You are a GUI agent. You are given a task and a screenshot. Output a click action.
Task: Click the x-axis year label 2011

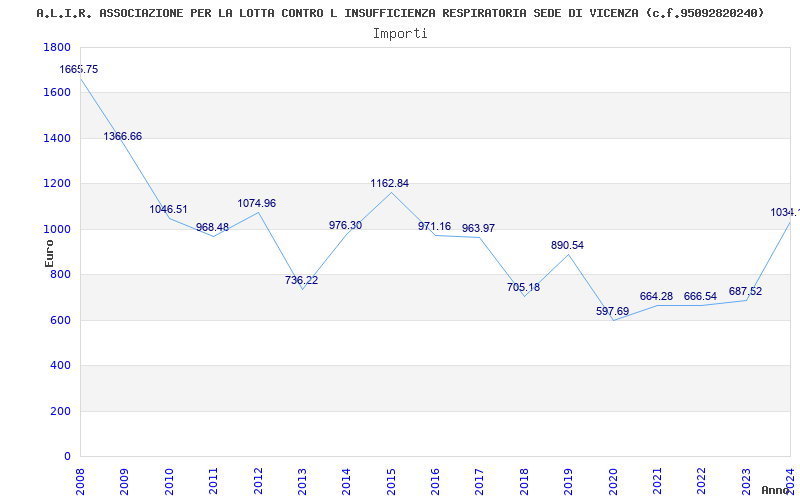click(x=213, y=481)
